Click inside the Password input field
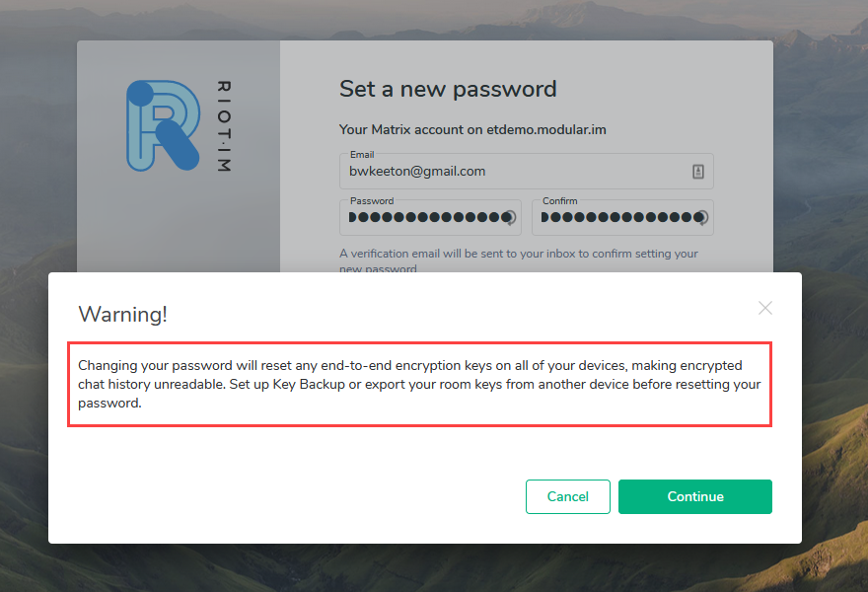The height and width of the screenshot is (592, 868). (x=424, y=218)
